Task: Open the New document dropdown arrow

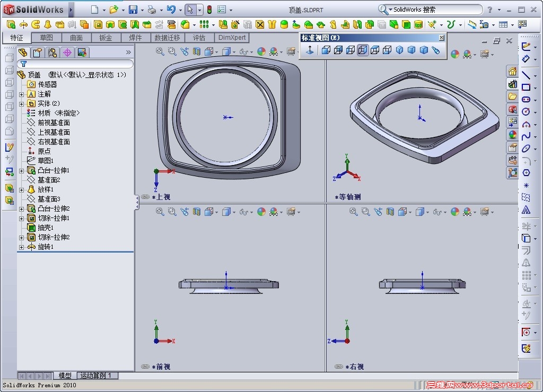Action: (x=104, y=10)
